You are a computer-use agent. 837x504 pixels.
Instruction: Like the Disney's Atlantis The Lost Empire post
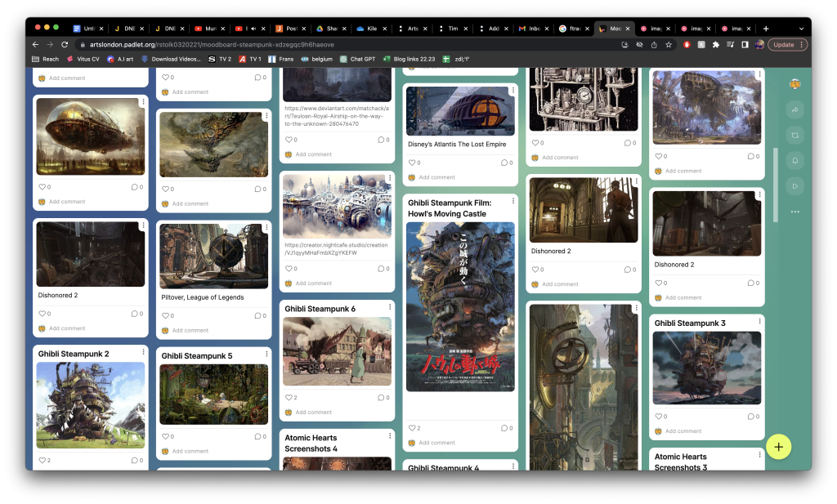pos(412,163)
